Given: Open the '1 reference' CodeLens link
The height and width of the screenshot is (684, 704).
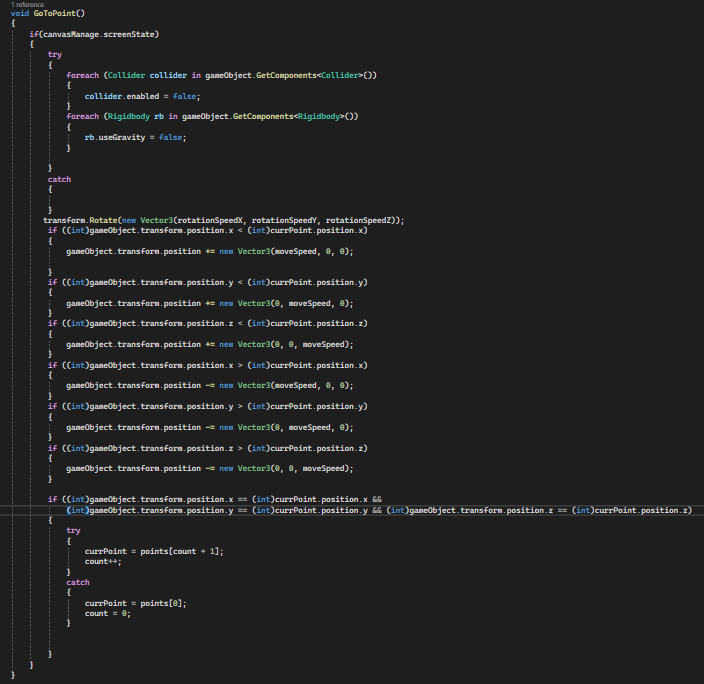Looking at the screenshot, I should point(27,5).
